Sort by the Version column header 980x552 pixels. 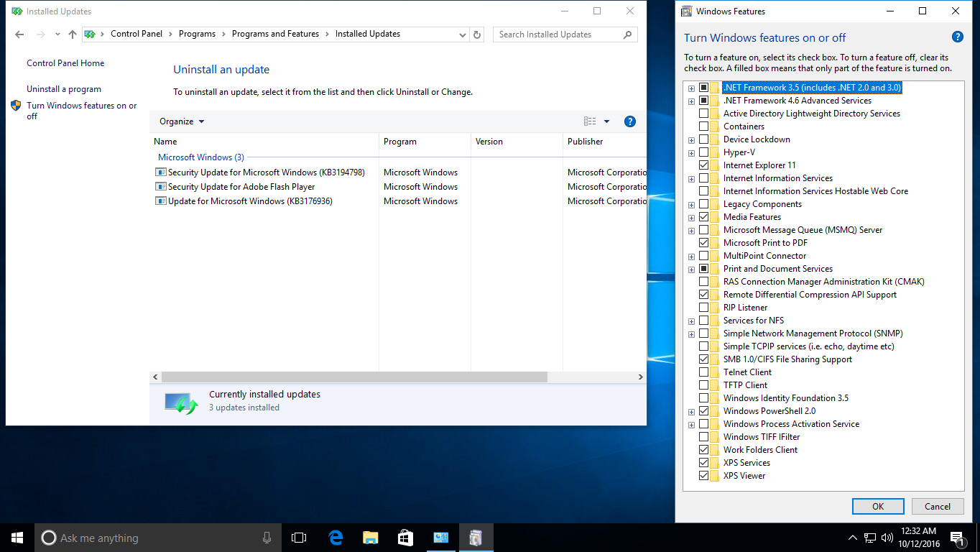pyautogui.click(x=517, y=142)
